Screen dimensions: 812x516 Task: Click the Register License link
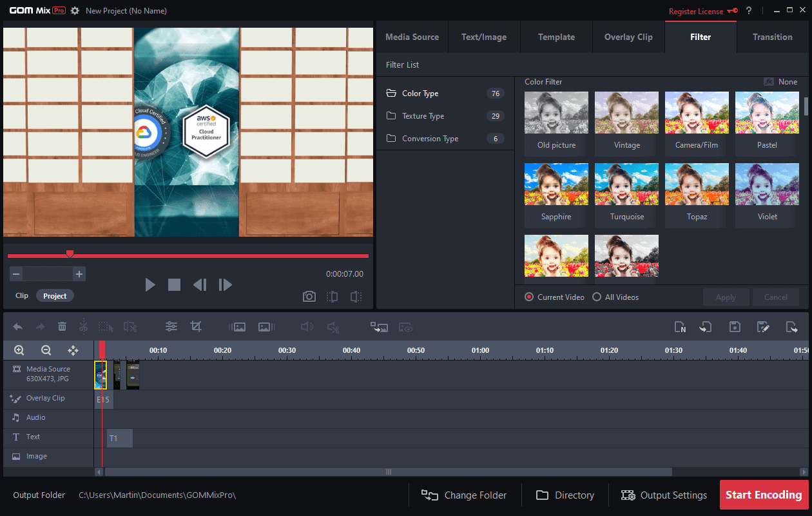696,12
